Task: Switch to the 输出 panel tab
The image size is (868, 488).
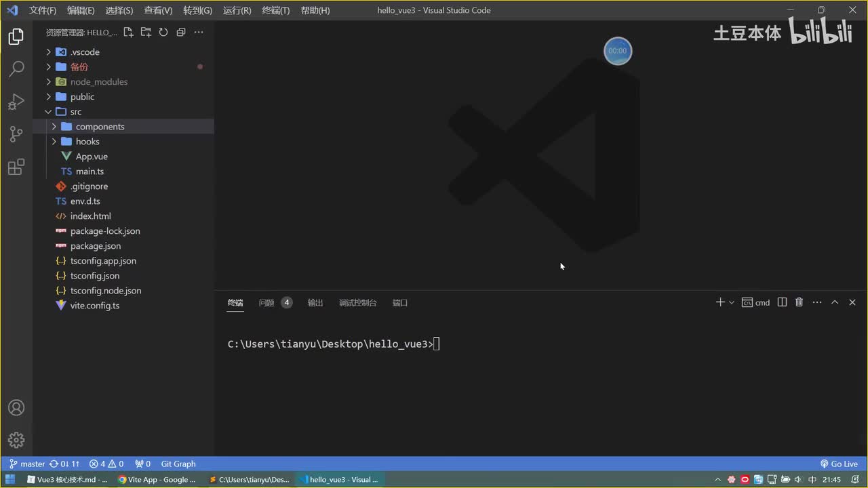Action: (315, 303)
